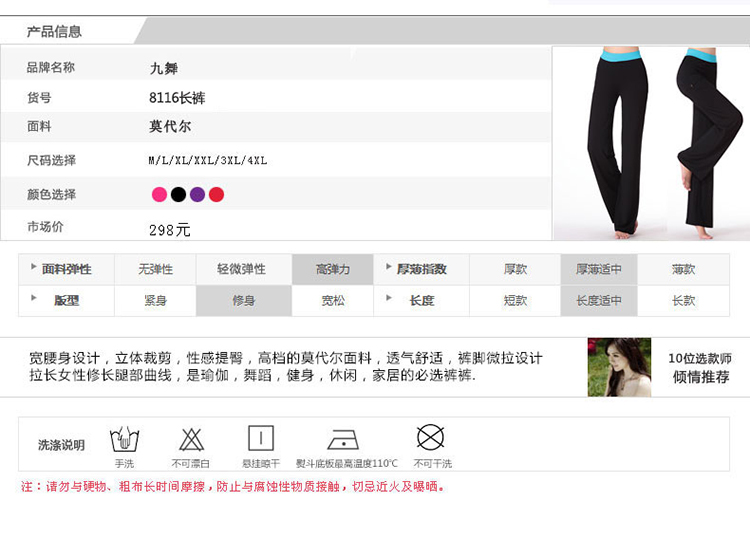Click the item number 8116长裤
This screenshot has height=538, width=750.
(177, 98)
